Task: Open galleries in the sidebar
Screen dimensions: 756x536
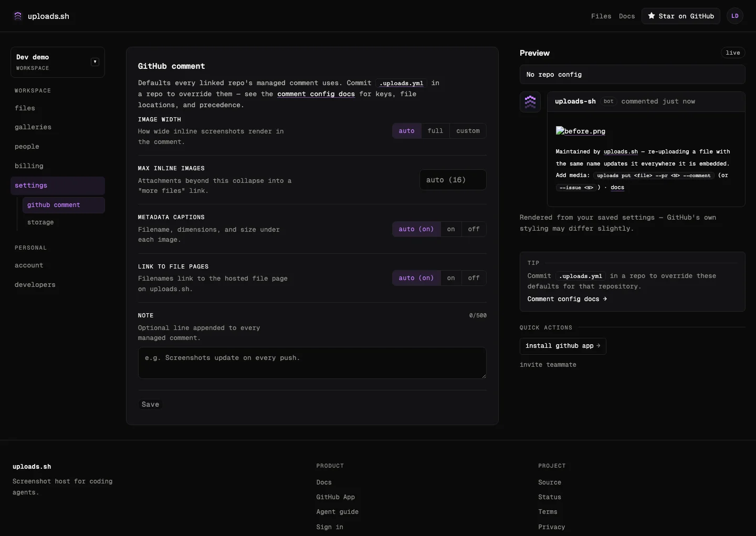Action: point(33,127)
